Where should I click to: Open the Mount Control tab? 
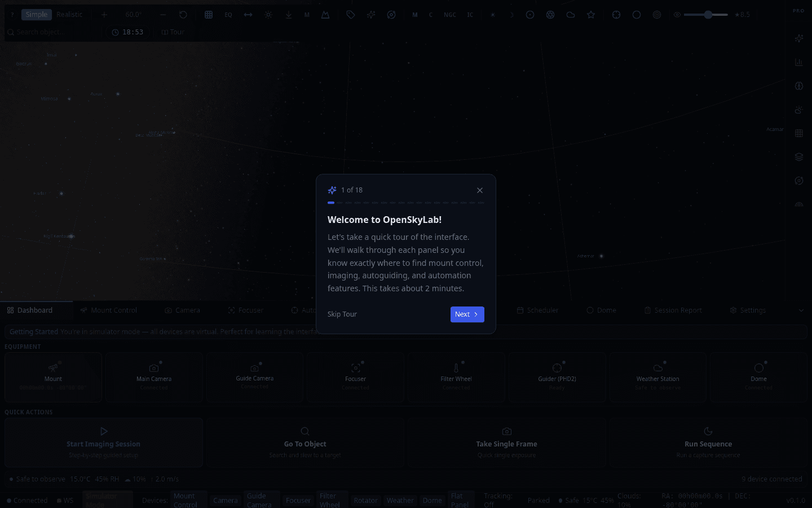pos(109,310)
